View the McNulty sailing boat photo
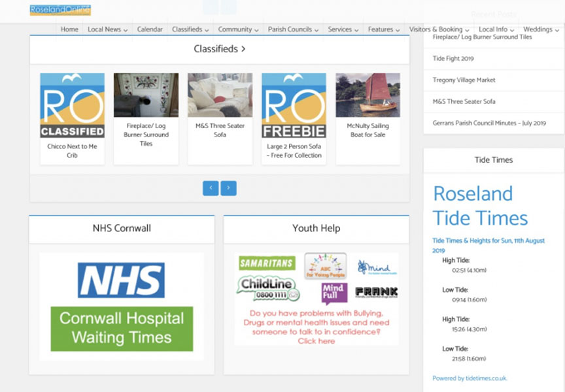This screenshot has width=565, height=392. pyautogui.click(x=368, y=95)
